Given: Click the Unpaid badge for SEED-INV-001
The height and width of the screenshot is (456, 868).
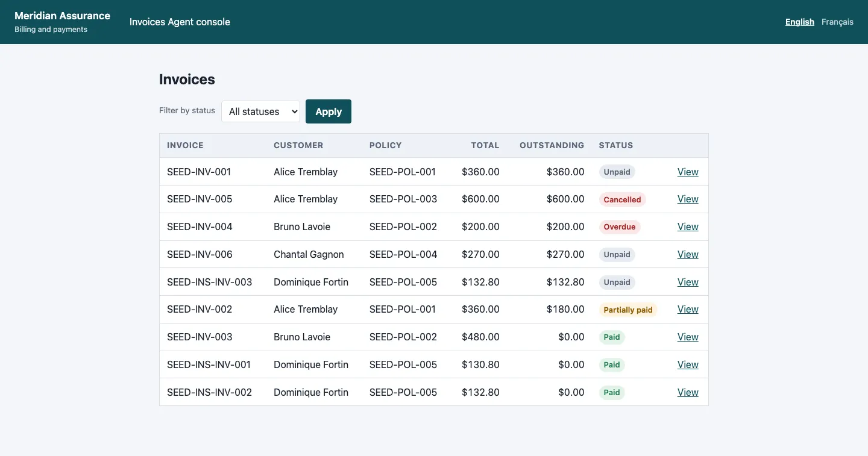Looking at the screenshot, I should (x=617, y=172).
